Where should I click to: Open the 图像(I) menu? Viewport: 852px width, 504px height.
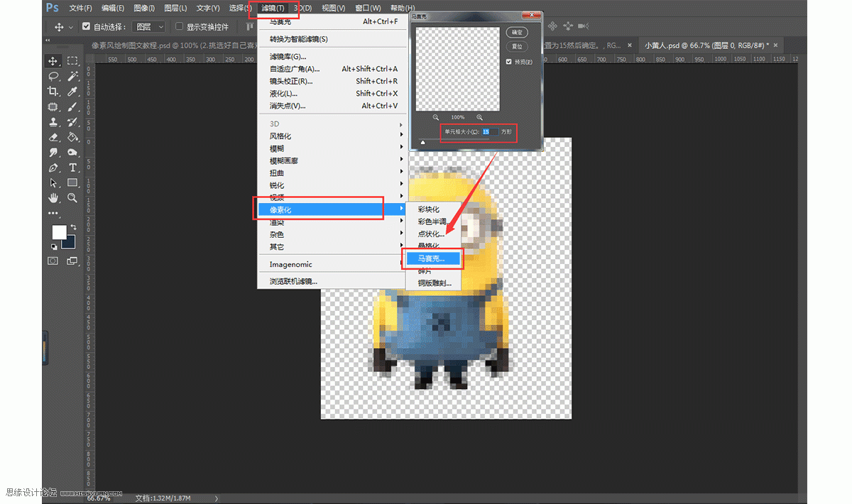tap(144, 8)
